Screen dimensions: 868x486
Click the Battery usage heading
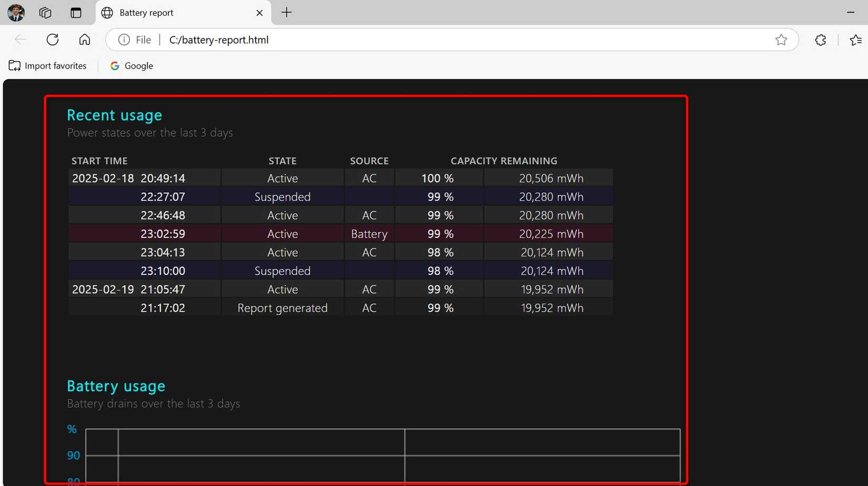[x=116, y=386]
